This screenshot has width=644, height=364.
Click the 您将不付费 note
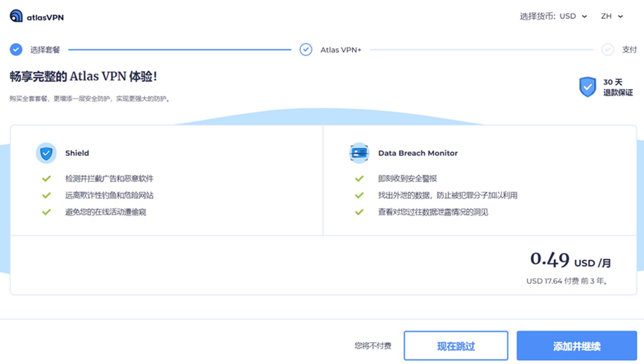(373, 346)
